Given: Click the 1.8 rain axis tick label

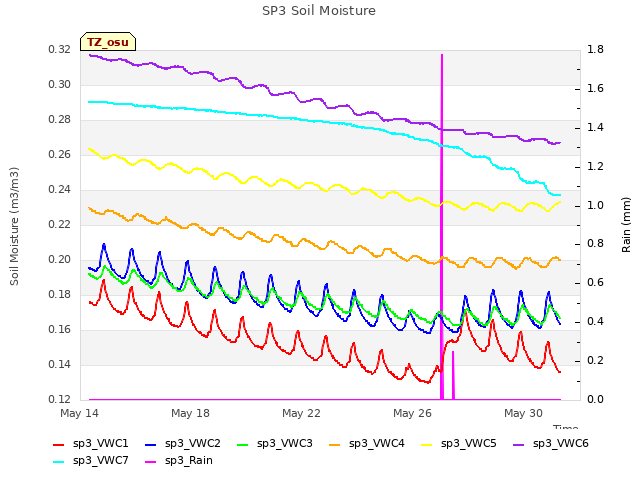Looking at the screenshot, I should pyautogui.click(x=595, y=50).
